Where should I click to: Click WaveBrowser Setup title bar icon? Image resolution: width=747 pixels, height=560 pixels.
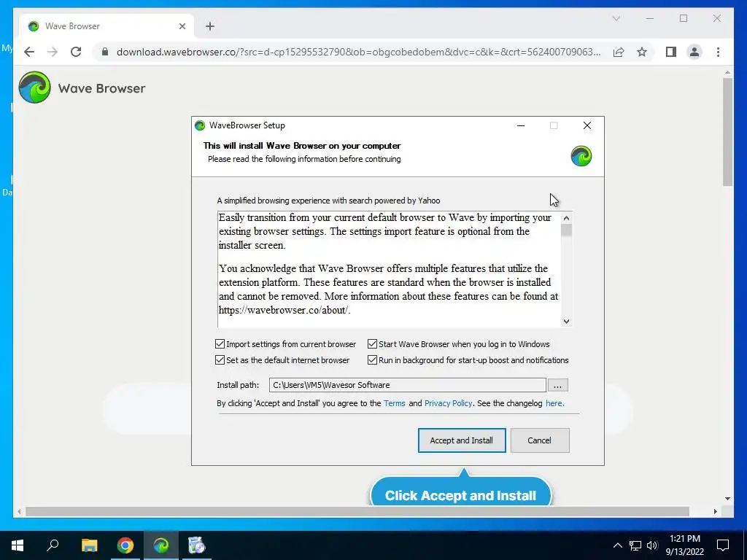[x=200, y=125]
